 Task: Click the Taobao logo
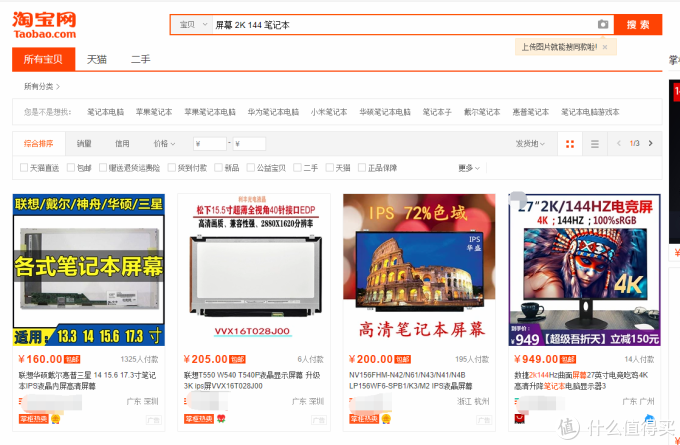[44, 25]
